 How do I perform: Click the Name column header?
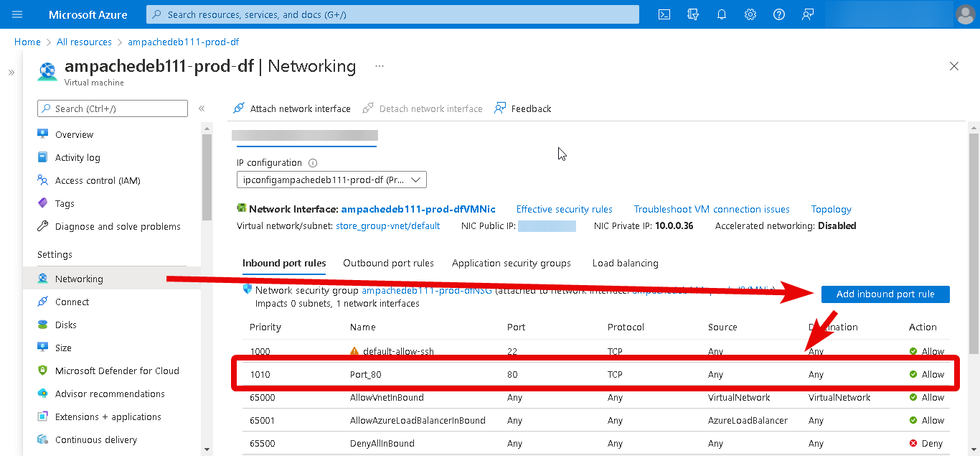pos(363,327)
